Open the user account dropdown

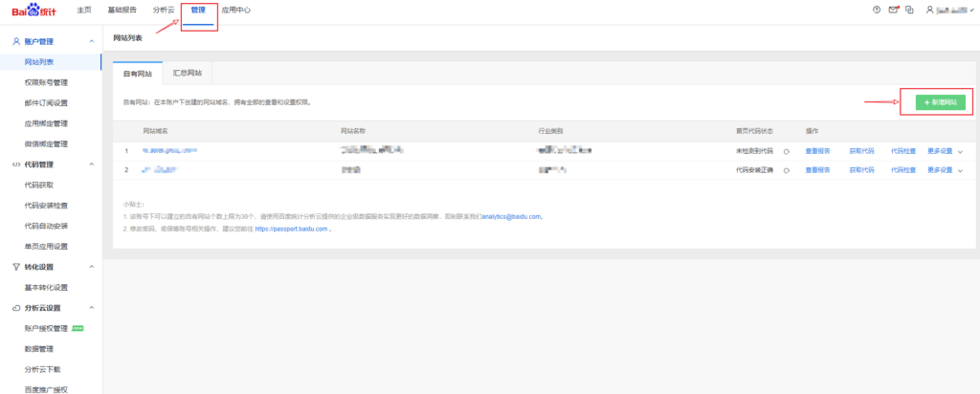pyautogui.click(x=972, y=11)
